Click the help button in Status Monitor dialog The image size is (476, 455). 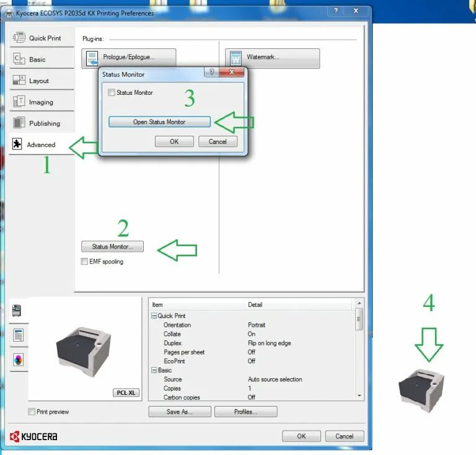211,73
